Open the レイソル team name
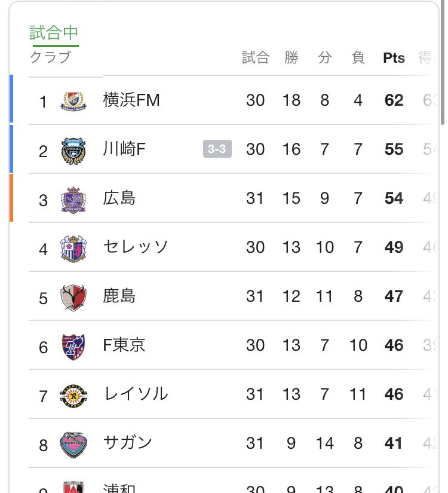This screenshot has width=448, height=493. [136, 394]
